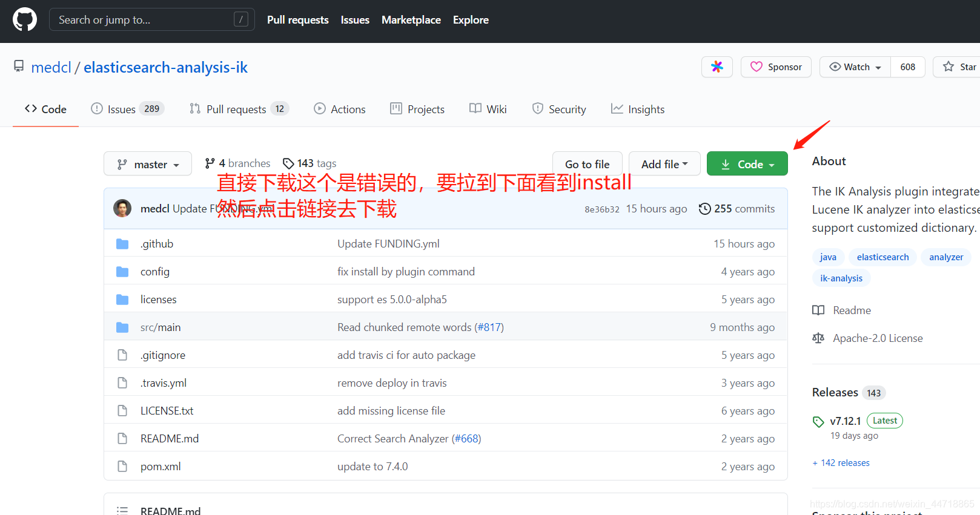Screen dimensions: 980x515
Task: Open Marketplace in top navigation
Action: (x=411, y=20)
